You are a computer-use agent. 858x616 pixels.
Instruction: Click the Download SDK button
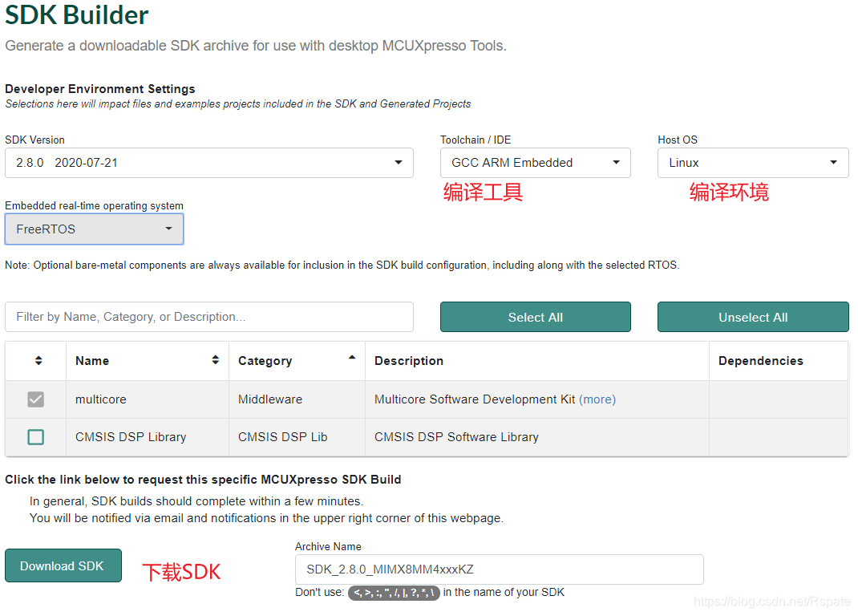point(63,565)
